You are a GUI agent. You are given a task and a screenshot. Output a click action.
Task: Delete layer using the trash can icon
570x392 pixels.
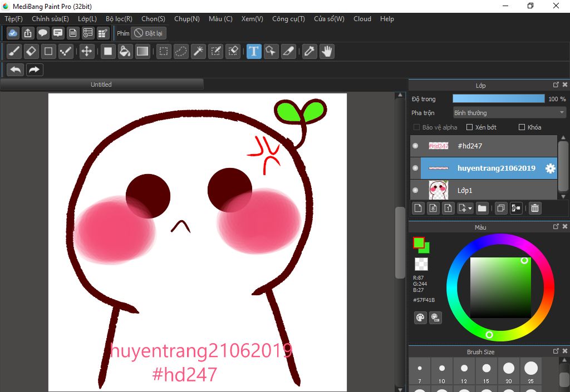(x=534, y=208)
